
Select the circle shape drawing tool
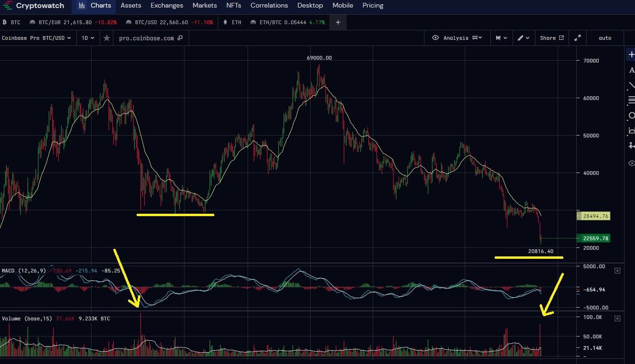631,115
